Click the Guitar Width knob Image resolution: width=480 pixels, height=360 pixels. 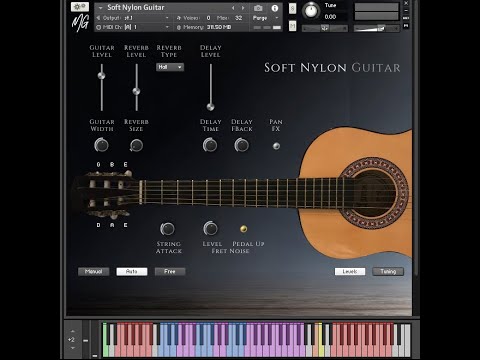[101, 145]
